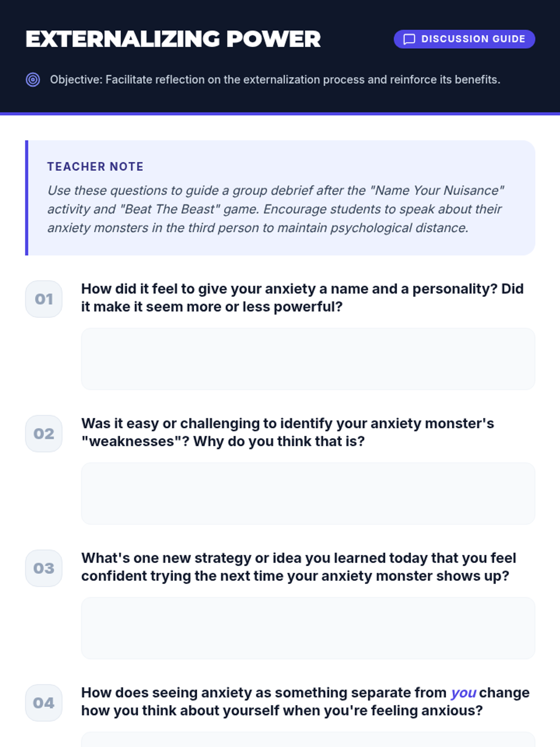Screen dimensions: 560x747
Task: Click the answer box for question 01
Action: [x=308, y=359]
